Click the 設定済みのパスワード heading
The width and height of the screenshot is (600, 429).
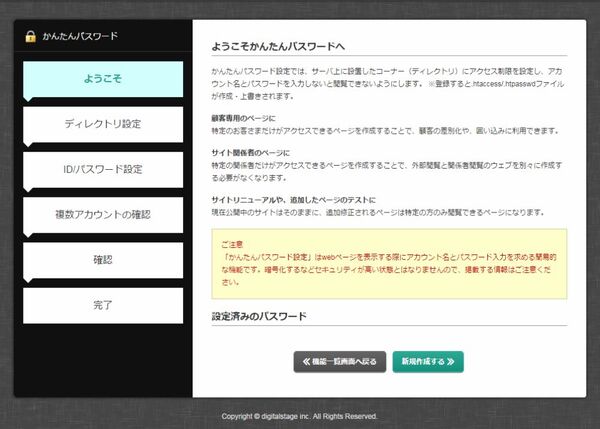[259, 316]
